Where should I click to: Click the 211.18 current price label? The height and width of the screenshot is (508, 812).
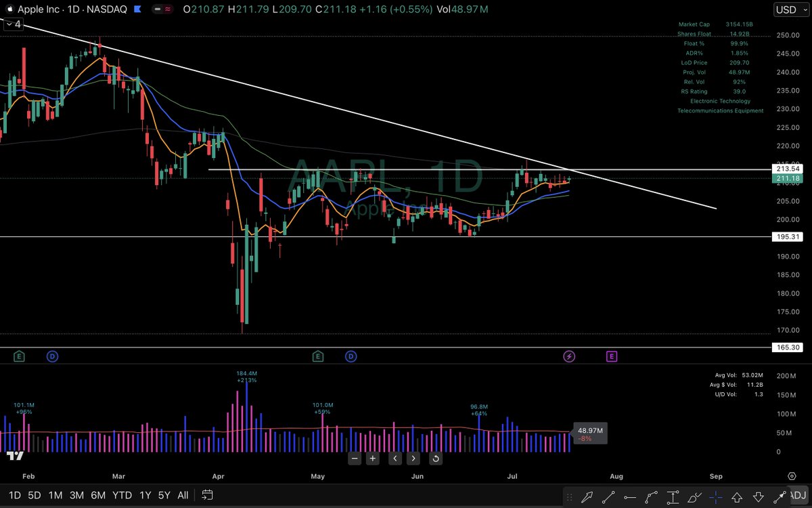pyautogui.click(x=788, y=179)
